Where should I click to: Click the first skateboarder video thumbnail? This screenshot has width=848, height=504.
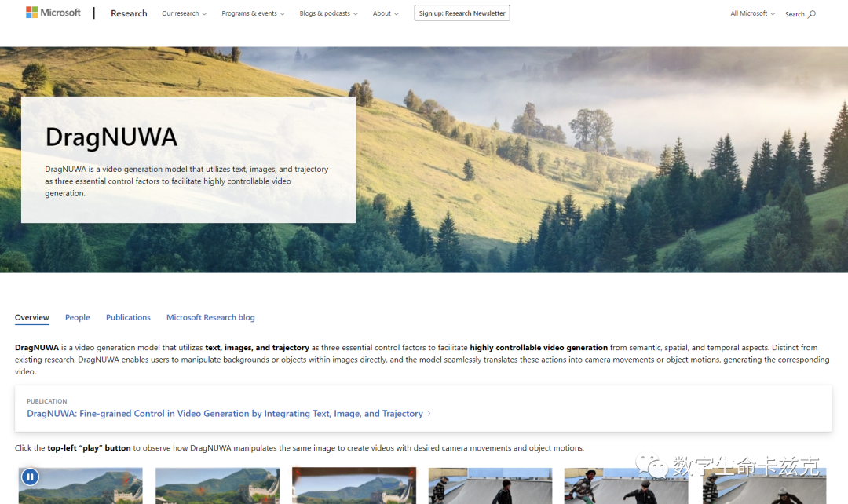click(491, 486)
